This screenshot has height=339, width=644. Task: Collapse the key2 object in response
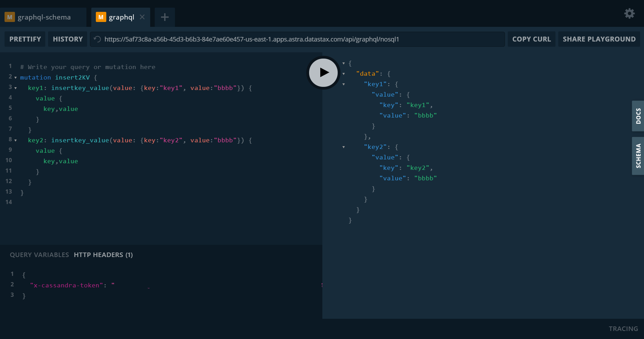344,147
